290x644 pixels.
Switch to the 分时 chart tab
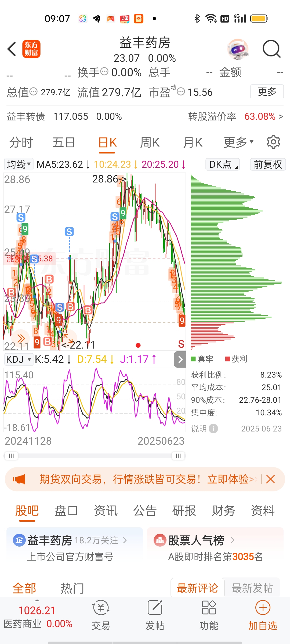point(21,142)
